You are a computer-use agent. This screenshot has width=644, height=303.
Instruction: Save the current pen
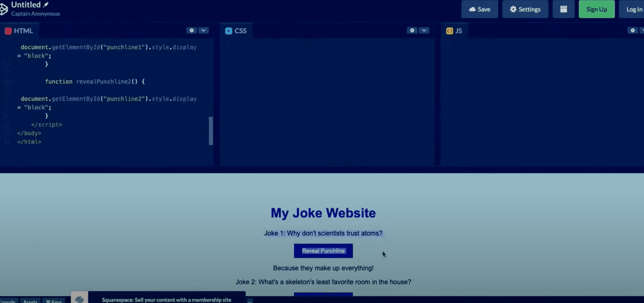tap(479, 9)
